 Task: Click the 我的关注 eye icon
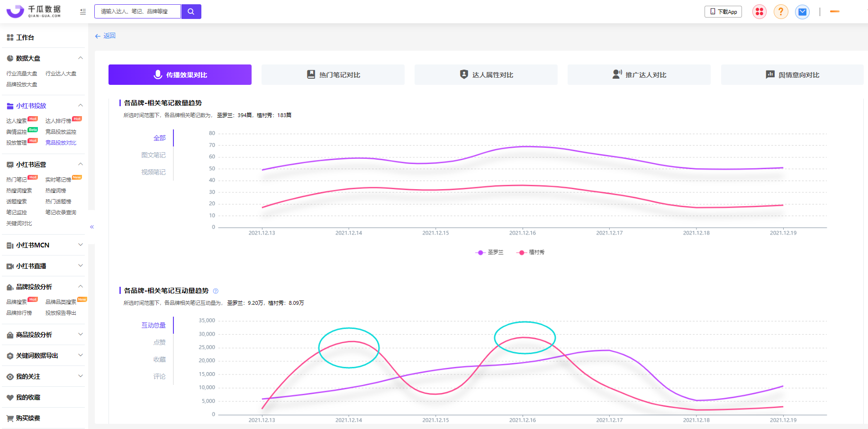(x=10, y=376)
